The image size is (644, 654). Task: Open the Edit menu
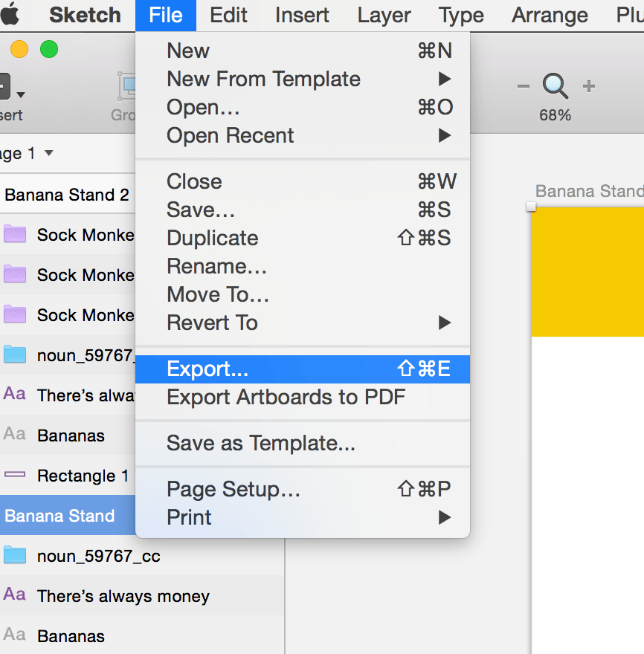[x=228, y=15]
